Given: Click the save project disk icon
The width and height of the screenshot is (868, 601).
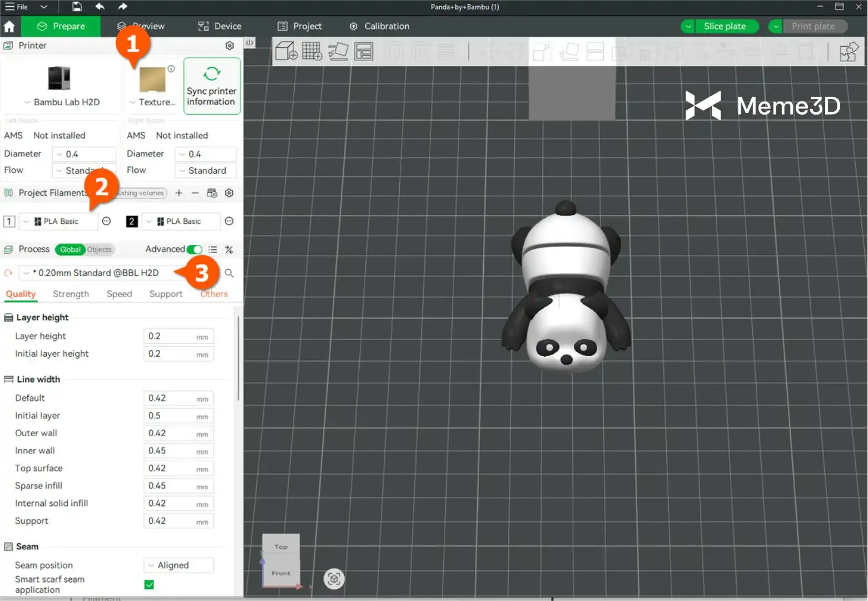Looking at the screenshot, I should pyautogui.click(x=77, y=7).
